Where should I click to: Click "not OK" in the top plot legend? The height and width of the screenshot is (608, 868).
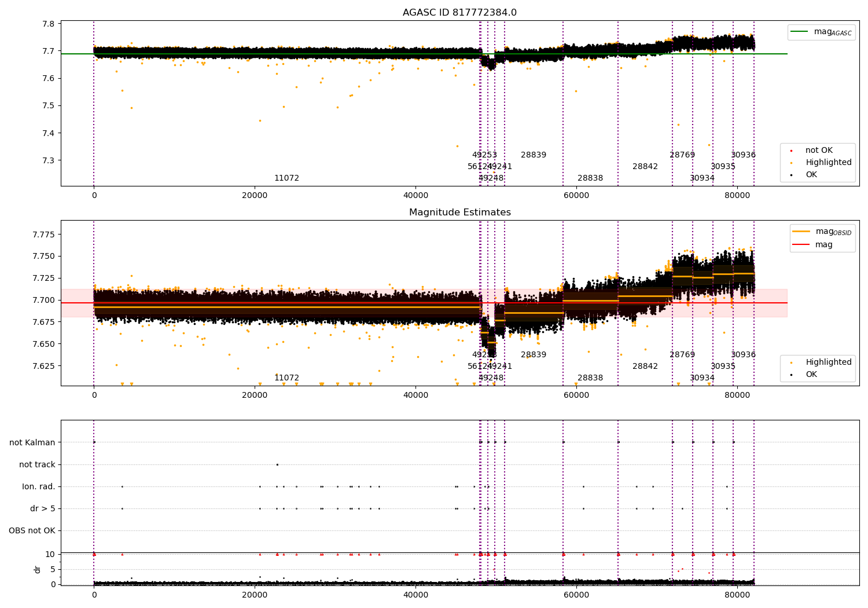coord(819,151)
